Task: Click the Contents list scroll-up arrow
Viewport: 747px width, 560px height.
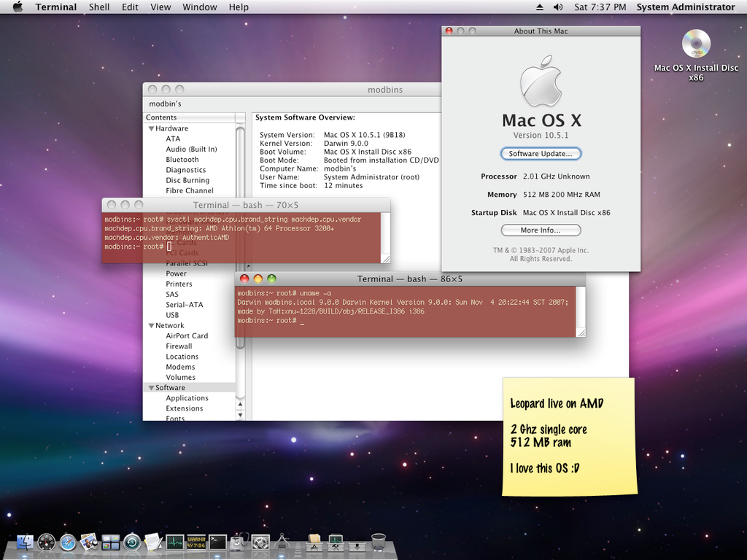Action: 240,405
